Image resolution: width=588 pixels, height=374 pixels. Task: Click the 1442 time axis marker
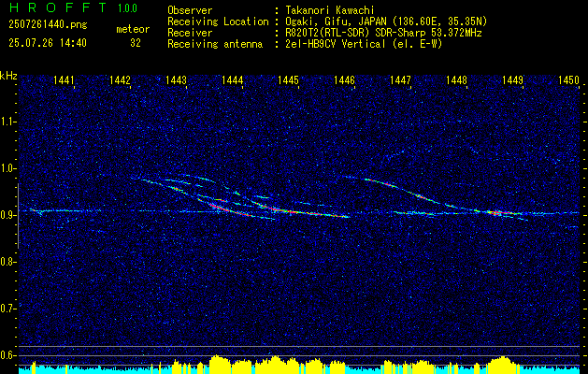click(120, 79)
